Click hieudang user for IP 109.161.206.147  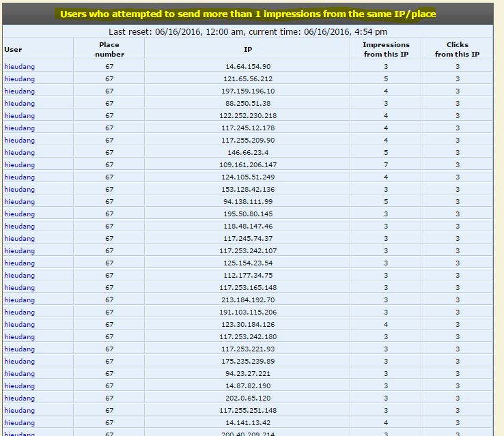point(19,164)
